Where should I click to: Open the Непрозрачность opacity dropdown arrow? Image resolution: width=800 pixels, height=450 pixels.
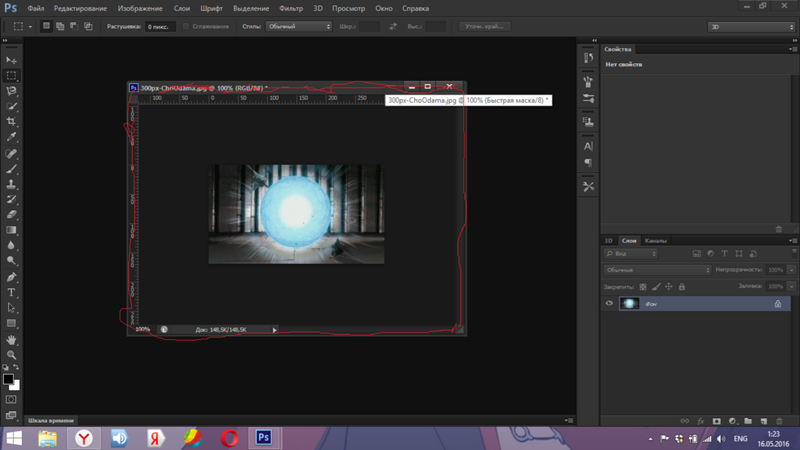coord(791,270)
